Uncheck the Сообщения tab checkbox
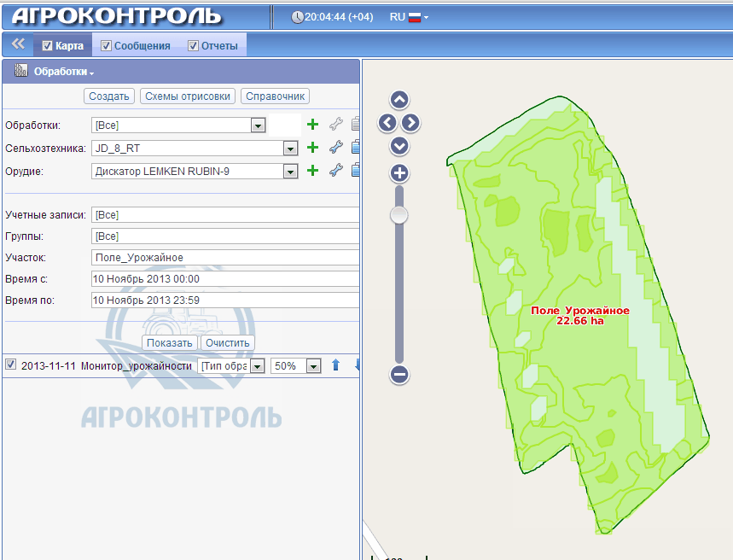Viewport: 733px width, 560px height. (105, 45)
